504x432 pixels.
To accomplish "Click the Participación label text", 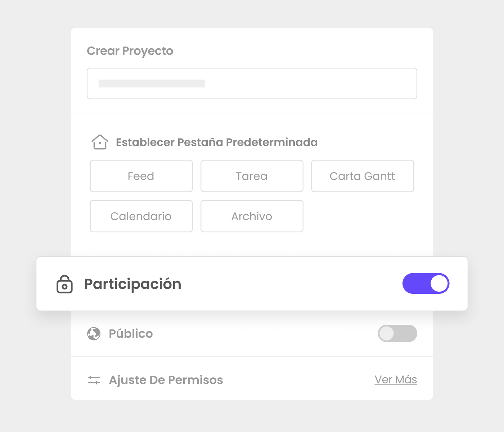I will [133, 284].
